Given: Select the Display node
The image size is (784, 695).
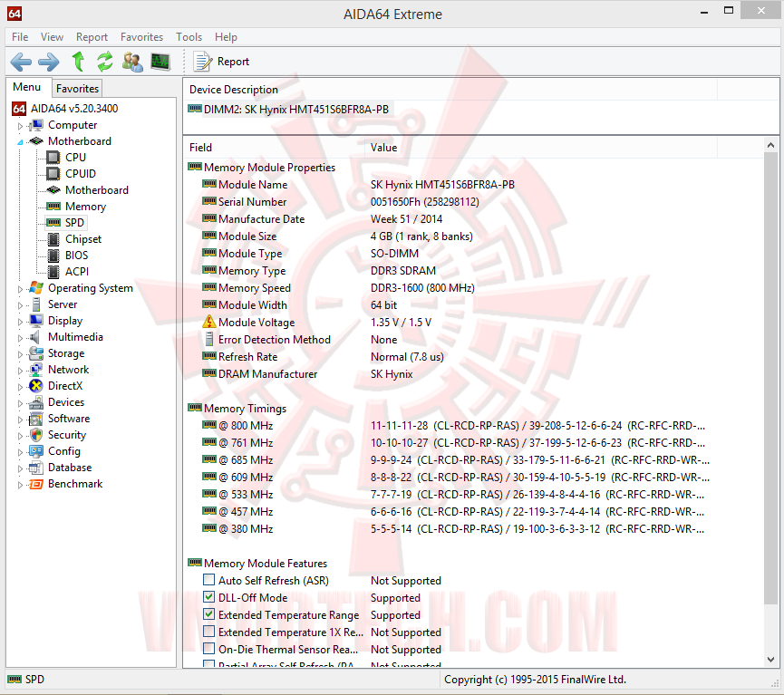Looking at the screenshot, I should pos(65,321).
